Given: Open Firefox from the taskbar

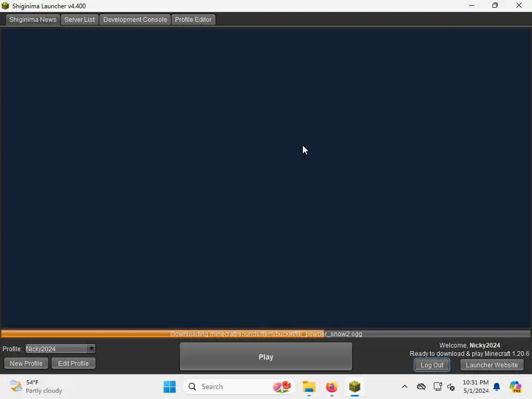Looking at the screenshot, I should [x=331, y=387].
